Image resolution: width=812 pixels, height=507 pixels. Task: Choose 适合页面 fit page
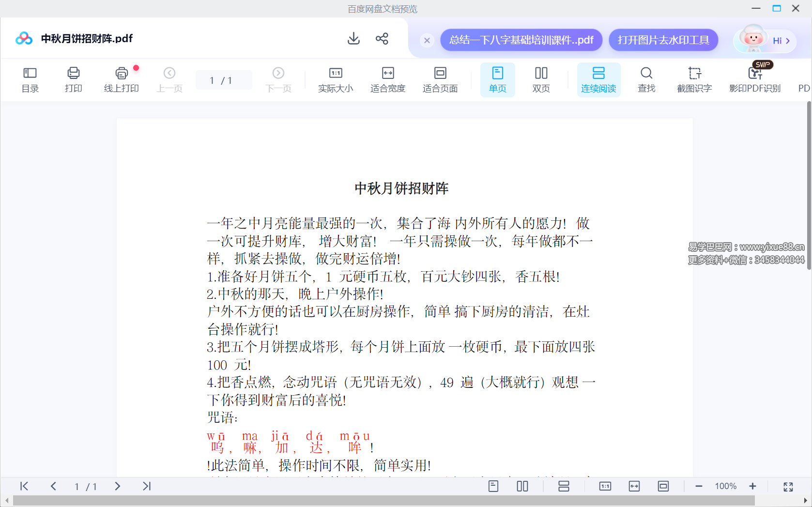(x=440, y=79)
